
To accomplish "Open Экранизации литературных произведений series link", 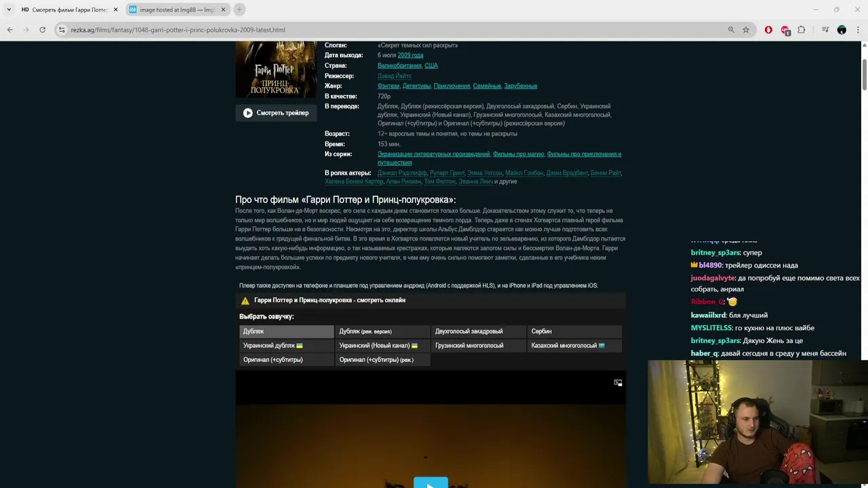I will (433, 155).
